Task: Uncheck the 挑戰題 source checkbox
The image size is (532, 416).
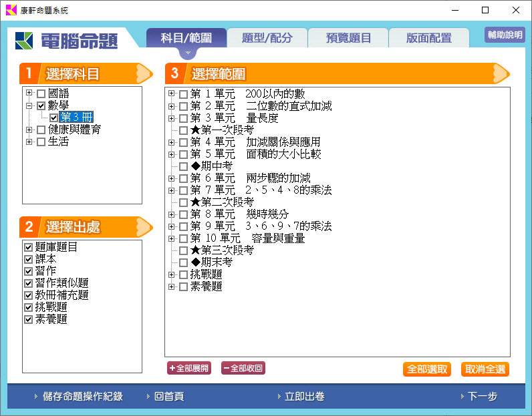Action: pyautogui.click(x=29, y=307)
